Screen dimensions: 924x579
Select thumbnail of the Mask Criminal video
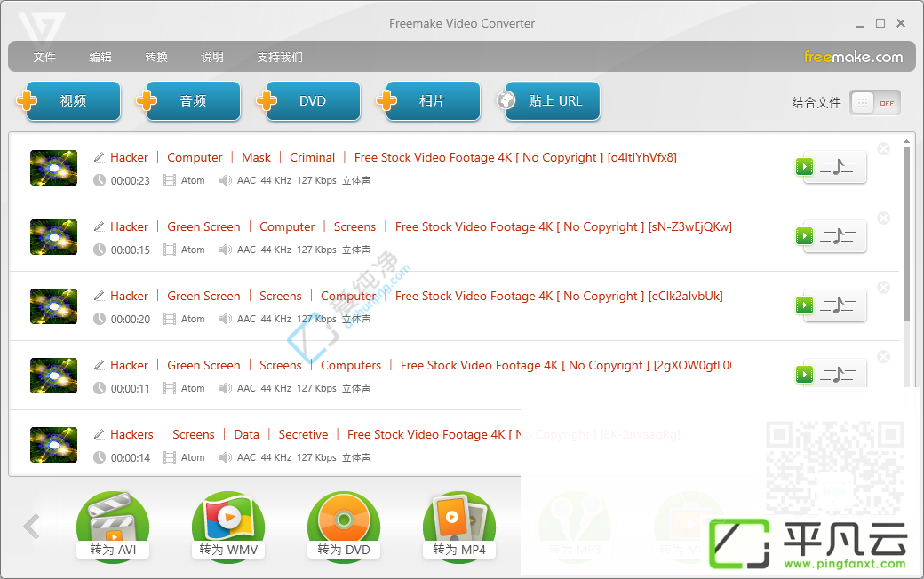pos(53,168)
